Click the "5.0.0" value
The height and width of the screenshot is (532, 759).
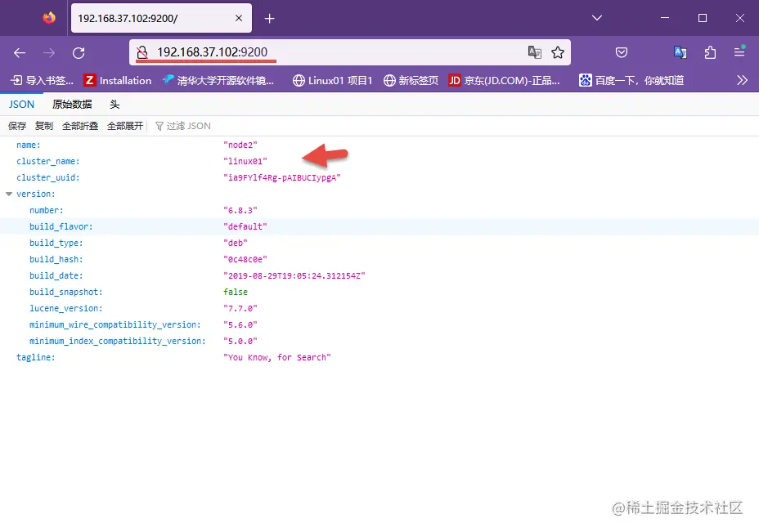[240, 341]
